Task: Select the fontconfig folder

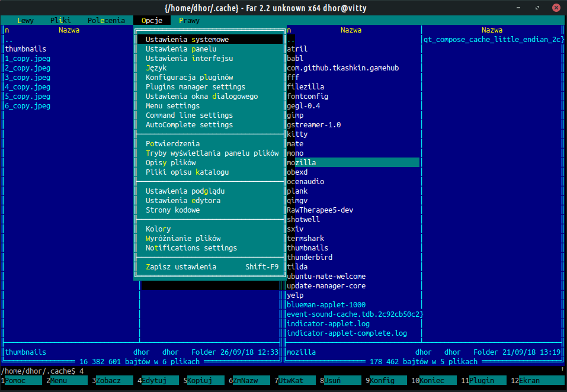Action: click(x=307, y=96)
